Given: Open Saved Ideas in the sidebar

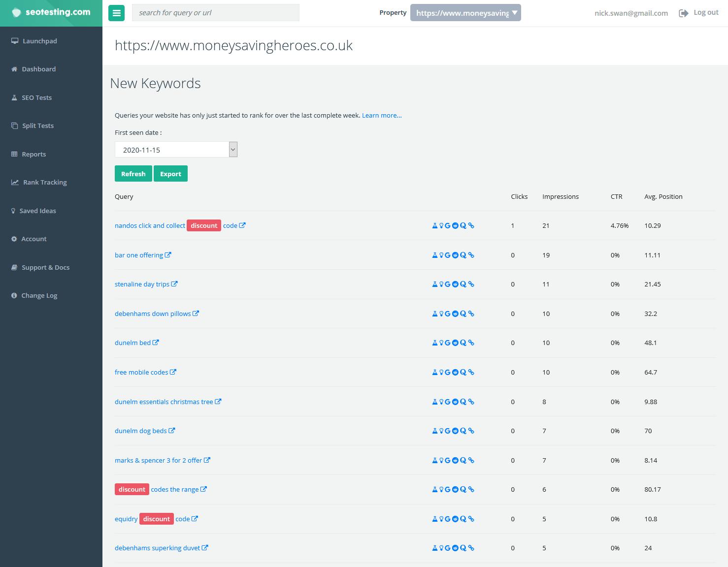Looking at the screenshot, I should tap(33, 211).
